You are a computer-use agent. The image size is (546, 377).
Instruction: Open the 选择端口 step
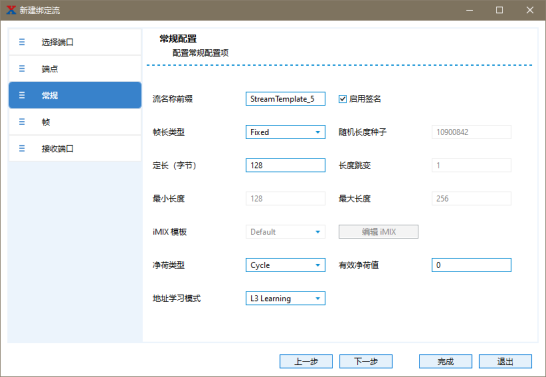point(75,42)
